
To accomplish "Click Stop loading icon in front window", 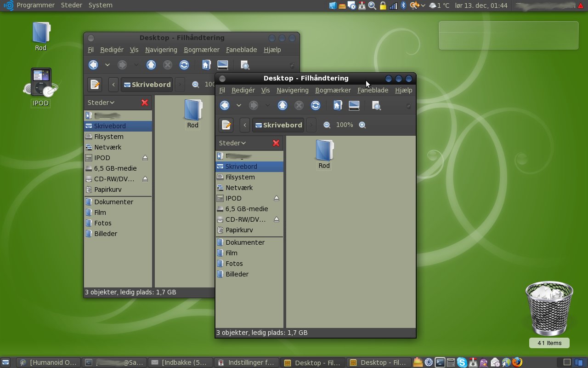I will 299,105.
